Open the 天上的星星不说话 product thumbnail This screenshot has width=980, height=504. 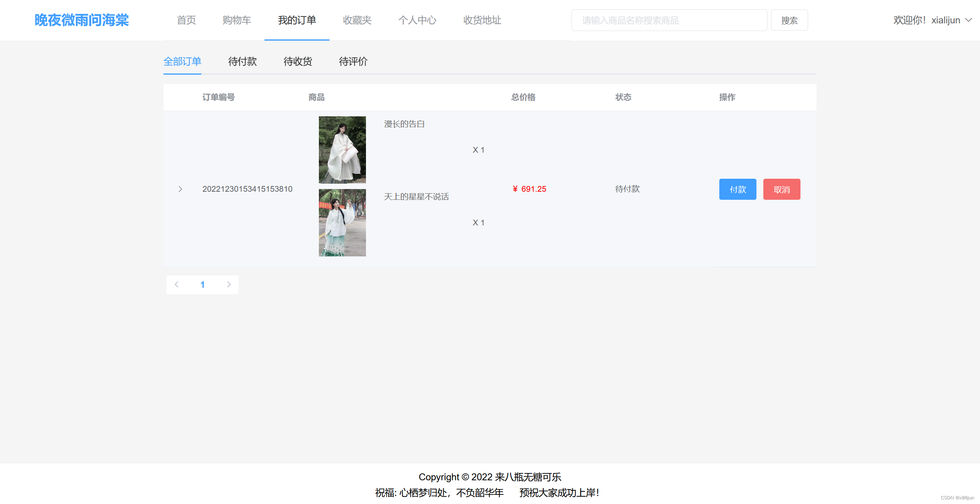(x=342, y=223)
